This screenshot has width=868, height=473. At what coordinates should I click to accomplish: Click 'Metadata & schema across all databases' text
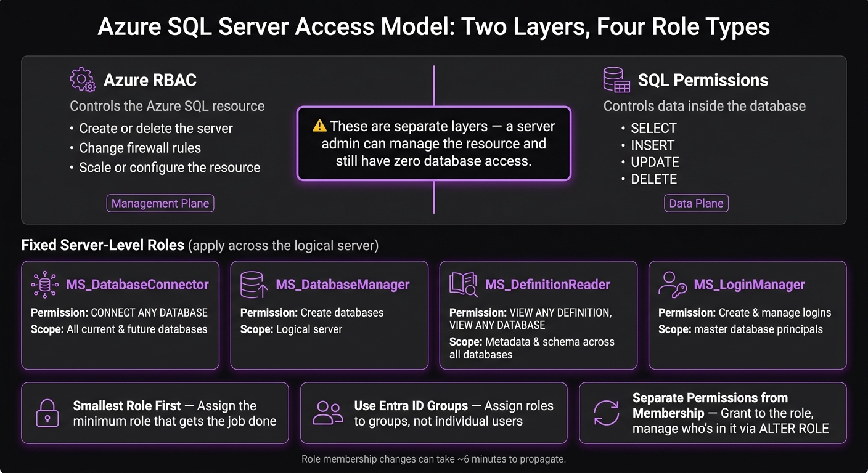532,348
